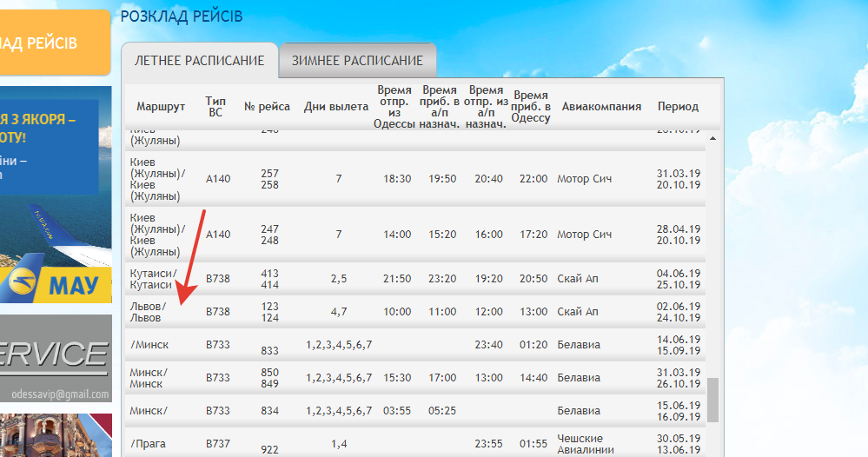Click the orange РЕЙСІВ sidebar button
The width and height of the screenshot is (868, 457).
click(52, 43)
